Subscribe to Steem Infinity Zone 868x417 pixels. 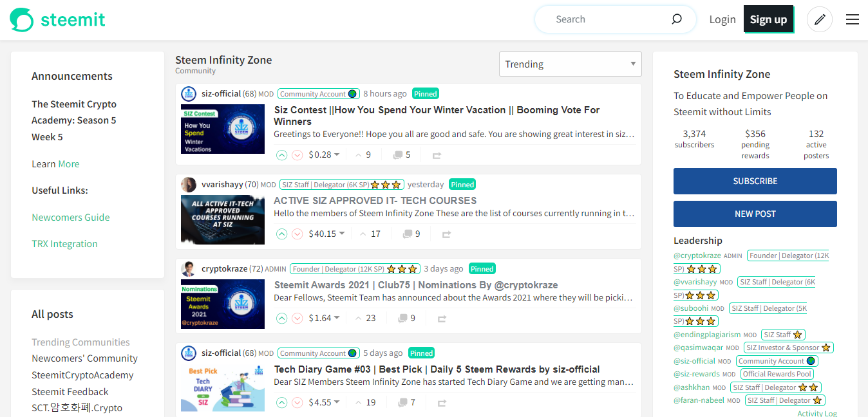point(755,181)
